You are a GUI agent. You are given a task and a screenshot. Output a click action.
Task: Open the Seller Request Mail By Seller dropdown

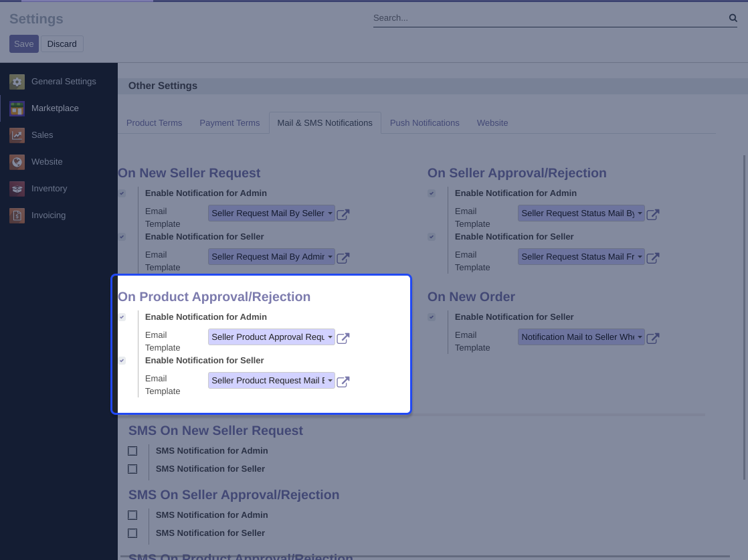271,213
